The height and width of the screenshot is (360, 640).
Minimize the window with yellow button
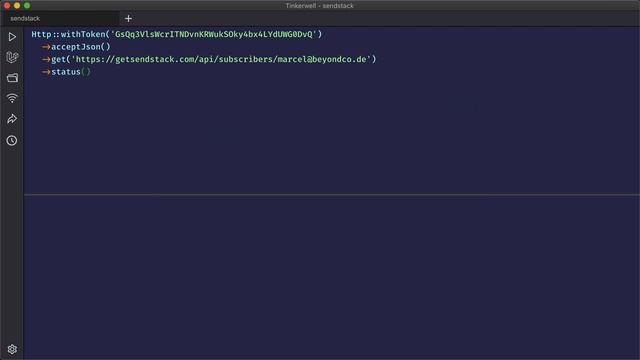17,6
